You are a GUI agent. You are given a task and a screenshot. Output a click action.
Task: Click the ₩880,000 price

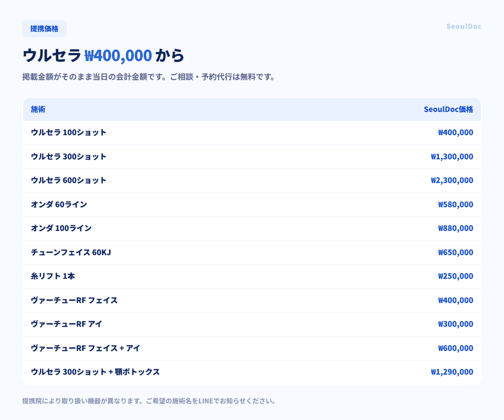(456, 228)
